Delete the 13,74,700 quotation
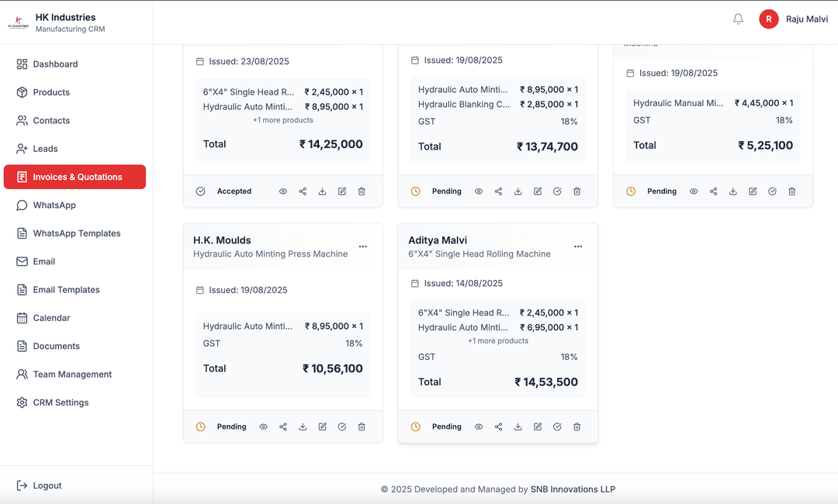Viewport: 838px width, 504px height. click(577, 192)
